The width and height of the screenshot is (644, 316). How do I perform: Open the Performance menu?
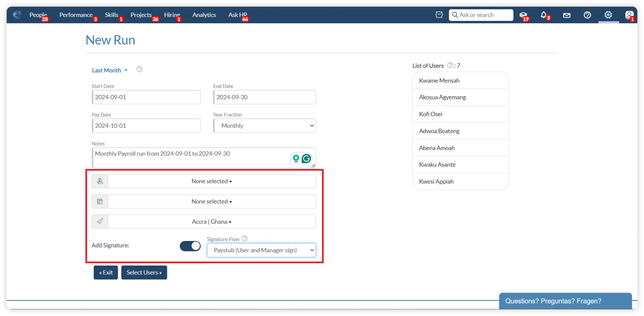pyautogui.click(x=76, y=15)
